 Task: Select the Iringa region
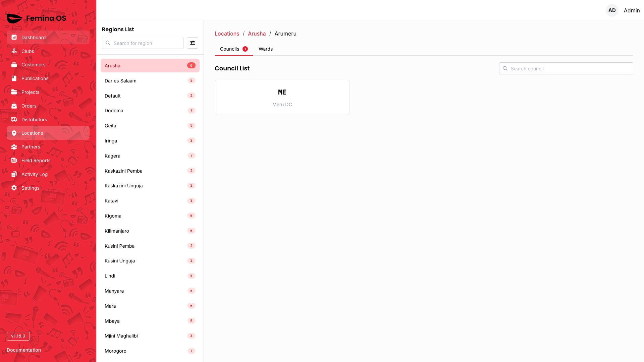click(x=150, y=140)
